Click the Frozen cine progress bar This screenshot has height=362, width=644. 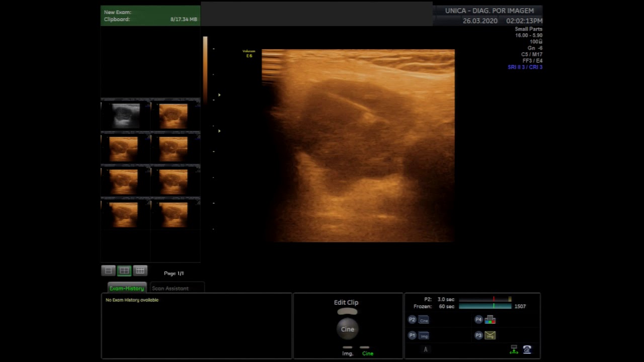[485, 306]
